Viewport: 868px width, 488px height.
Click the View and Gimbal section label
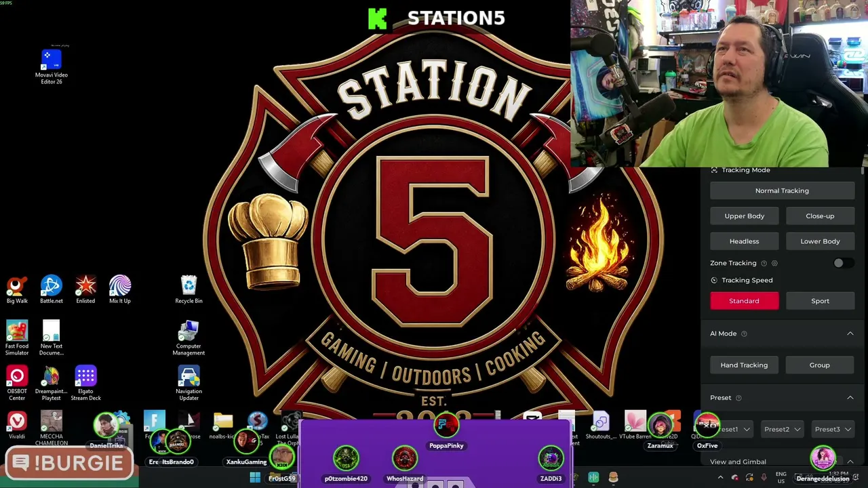pyautogui.click(x=738, y=462)
